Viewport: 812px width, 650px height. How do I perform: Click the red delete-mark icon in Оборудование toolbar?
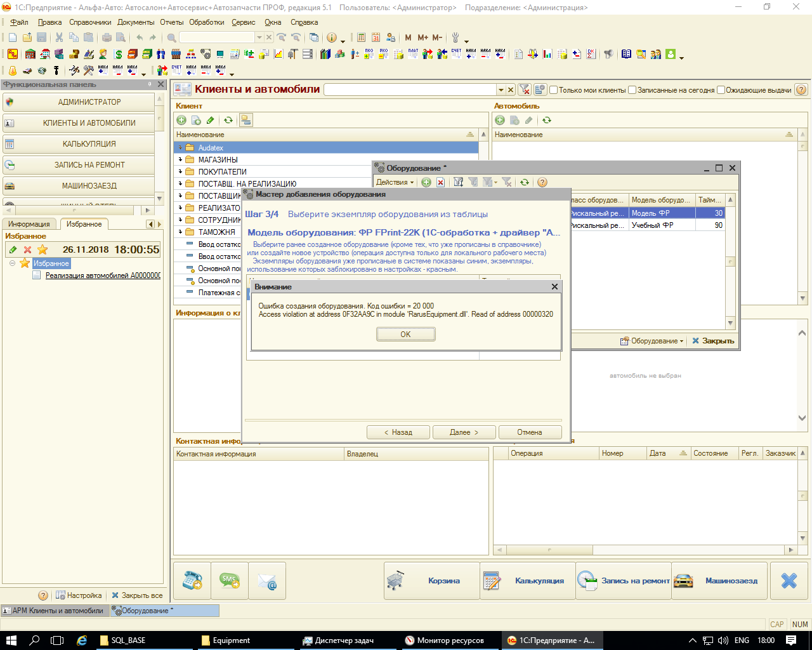click(440, 182)
